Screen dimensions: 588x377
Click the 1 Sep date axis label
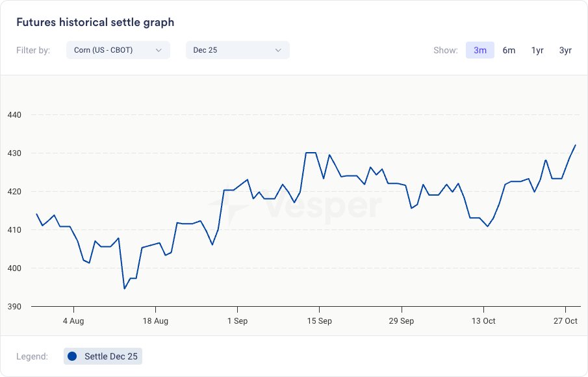[237, 321]
